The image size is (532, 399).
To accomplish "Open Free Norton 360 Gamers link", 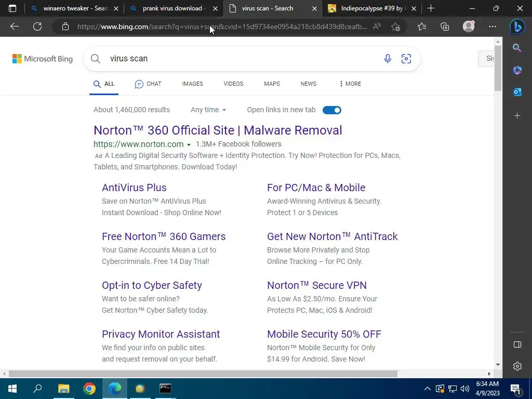I will coord(164,236).
